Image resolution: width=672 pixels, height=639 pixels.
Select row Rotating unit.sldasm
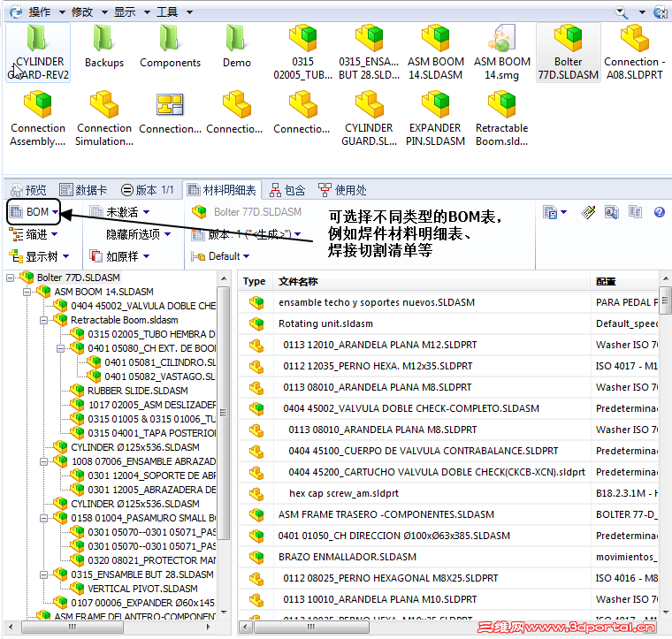(x=448, y=323)
